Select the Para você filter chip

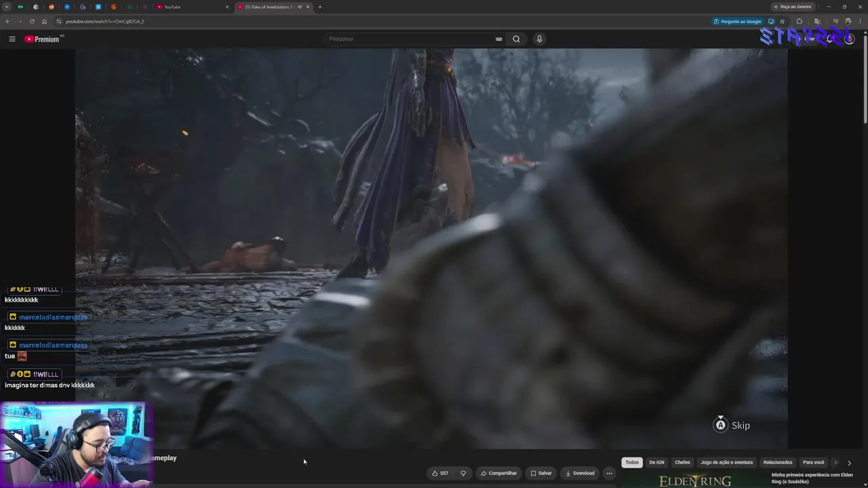click(813, 462)
